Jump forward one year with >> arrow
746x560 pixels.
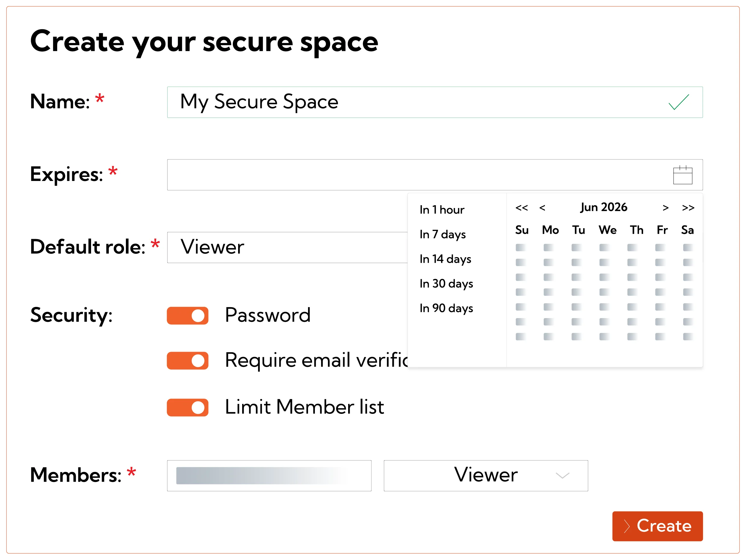coord(688,208)
